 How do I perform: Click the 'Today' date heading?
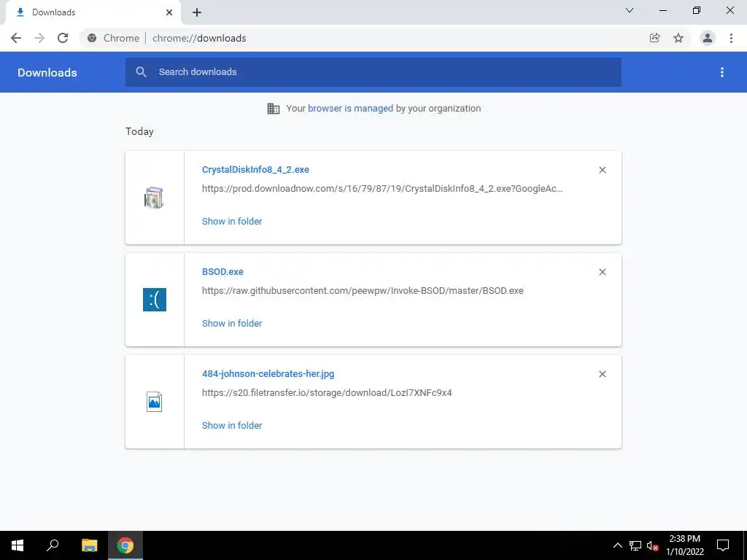coord(139,131)
